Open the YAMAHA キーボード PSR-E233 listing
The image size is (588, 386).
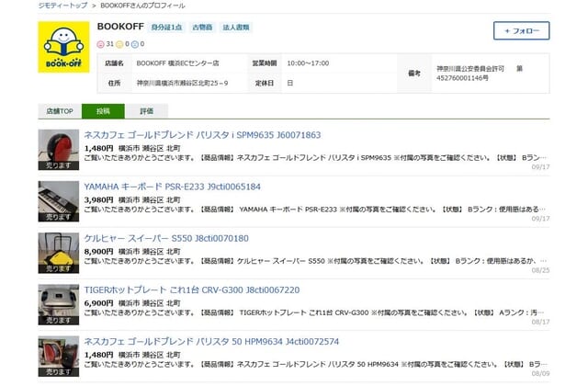coord(172,187)
